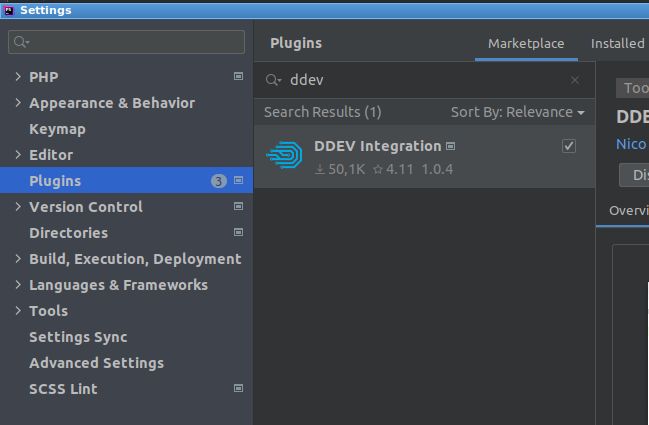Clear the plugin search with the X icon

pos(575,80)
